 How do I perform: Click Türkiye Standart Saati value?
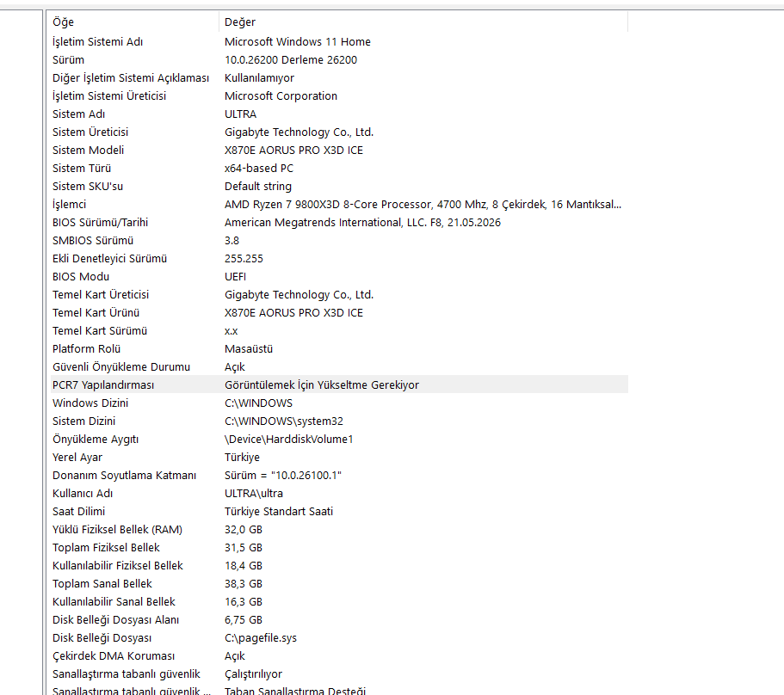(x=279, y=512)
